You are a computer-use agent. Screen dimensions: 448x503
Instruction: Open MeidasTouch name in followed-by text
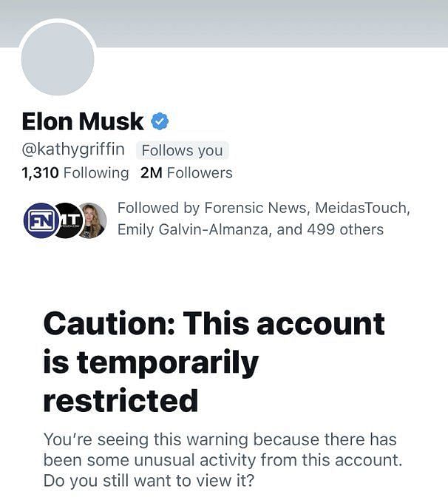tap(362, 208)
